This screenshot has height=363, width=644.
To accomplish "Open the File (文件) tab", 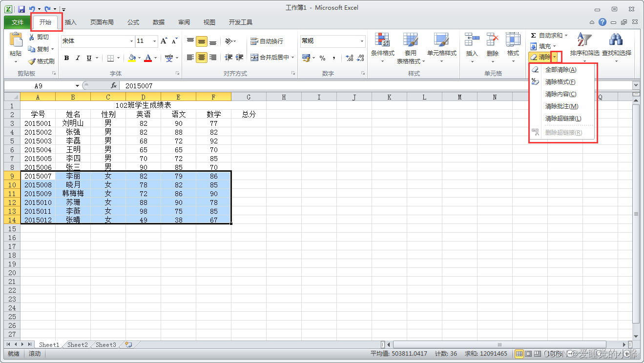I will click(18, 22).
